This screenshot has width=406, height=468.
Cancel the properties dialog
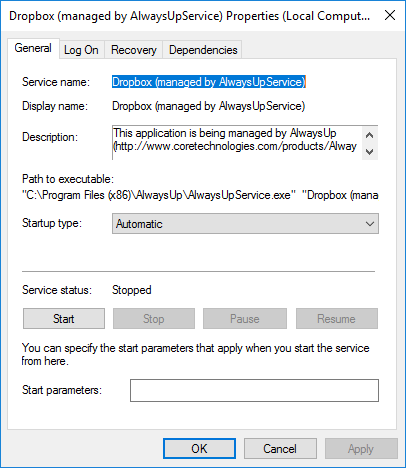(x=280, y=449)
